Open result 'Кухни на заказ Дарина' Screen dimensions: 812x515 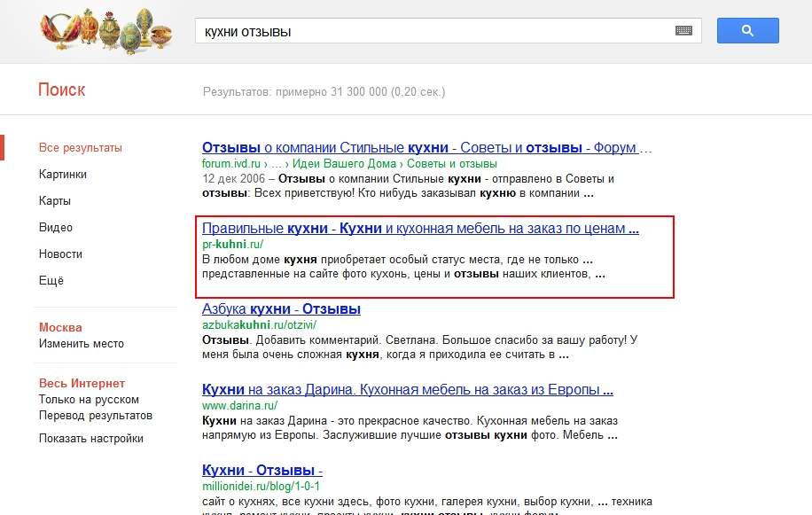click(x=408, y=390)
